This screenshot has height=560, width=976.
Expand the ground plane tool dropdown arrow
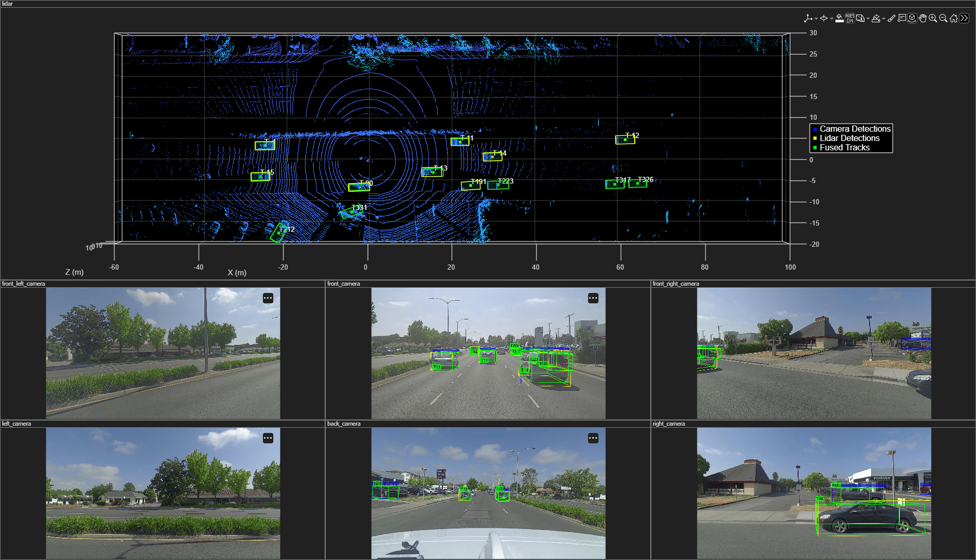[x=831, y=19]
